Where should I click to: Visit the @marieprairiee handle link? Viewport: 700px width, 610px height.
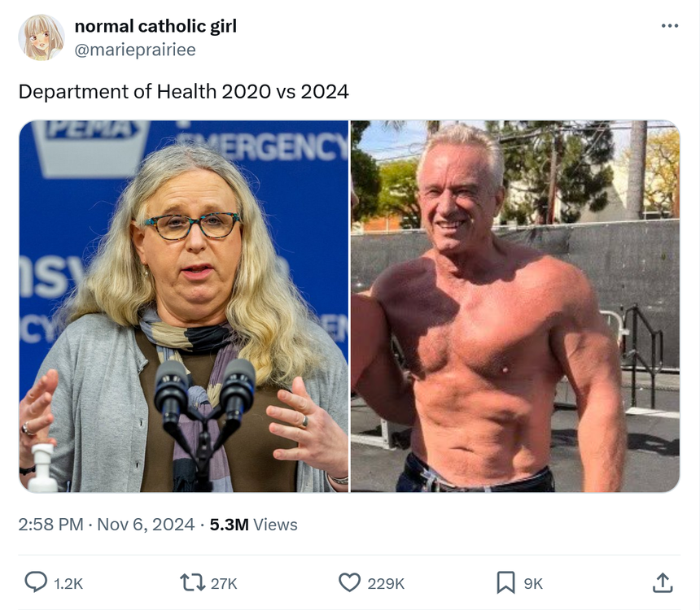coord(135,50)
